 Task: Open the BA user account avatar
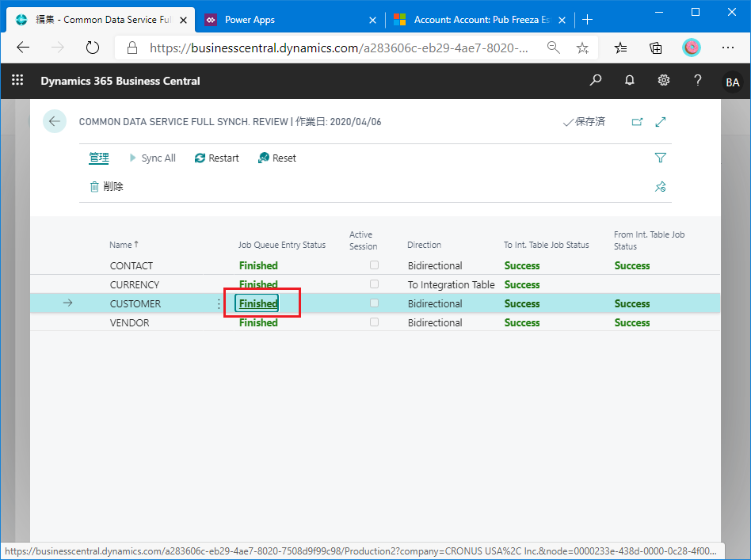point(732,82)
